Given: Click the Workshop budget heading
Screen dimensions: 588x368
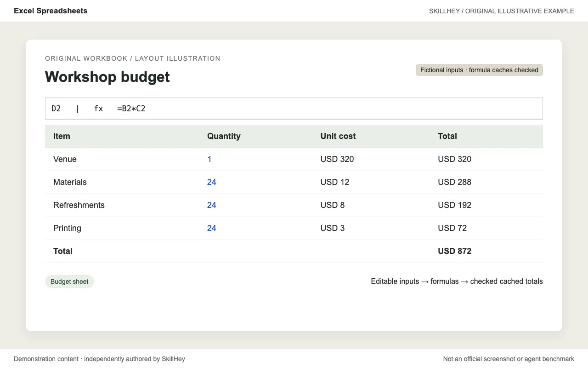Looking at the screenshot, I should click(107, 77).
